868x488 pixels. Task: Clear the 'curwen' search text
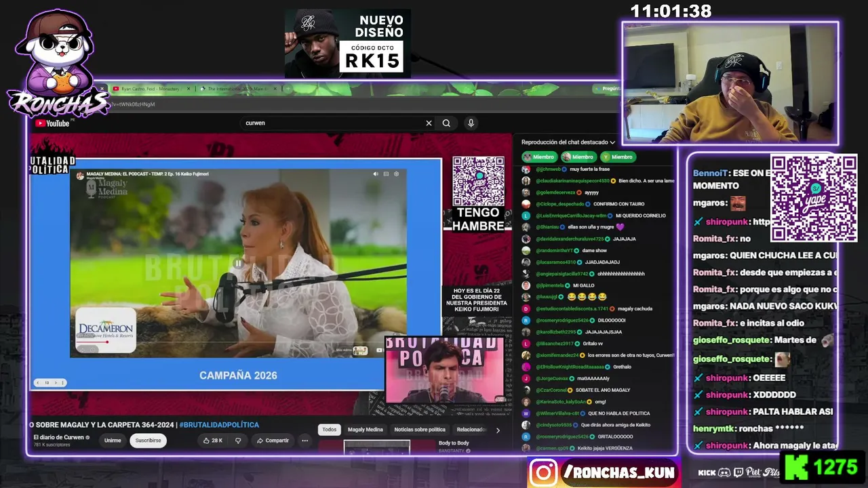pyautogui.click(x=429, y=123)
